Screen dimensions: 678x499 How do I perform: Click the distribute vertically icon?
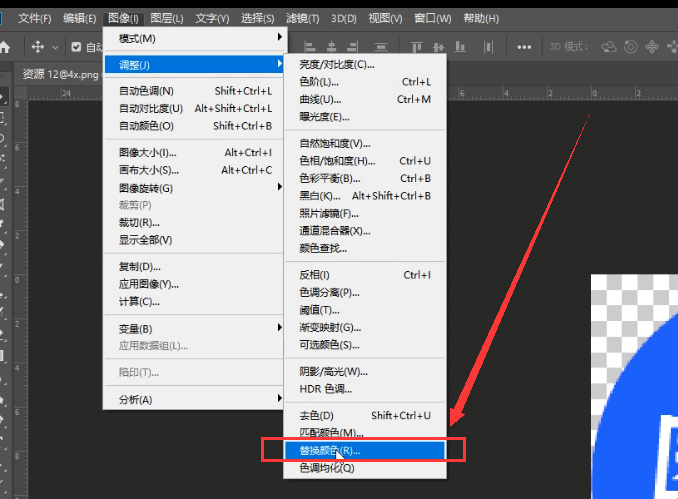[381, 47]
